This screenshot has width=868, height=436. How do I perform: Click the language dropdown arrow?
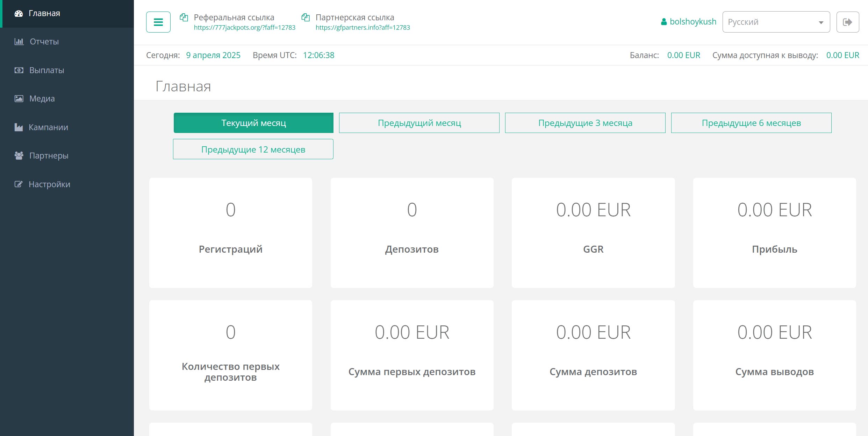click(821, 22)
